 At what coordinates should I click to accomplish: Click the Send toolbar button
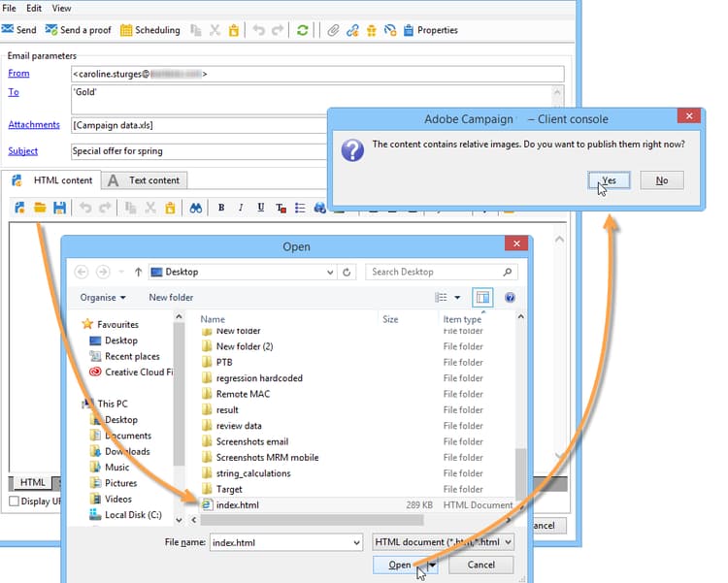(19, 30)
